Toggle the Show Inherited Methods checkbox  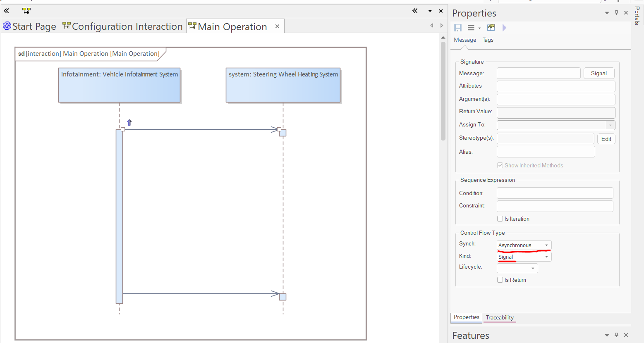[500, 165]
